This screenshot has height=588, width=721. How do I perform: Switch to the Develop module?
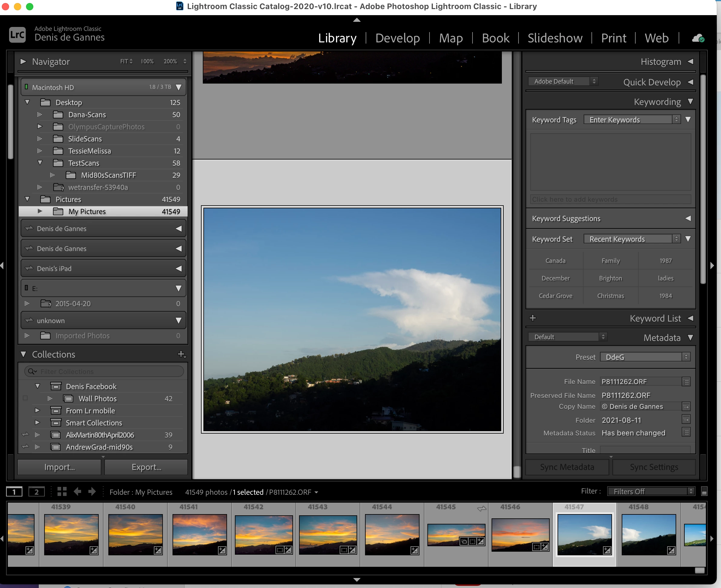pyautogui.click(x=397, y=38)
